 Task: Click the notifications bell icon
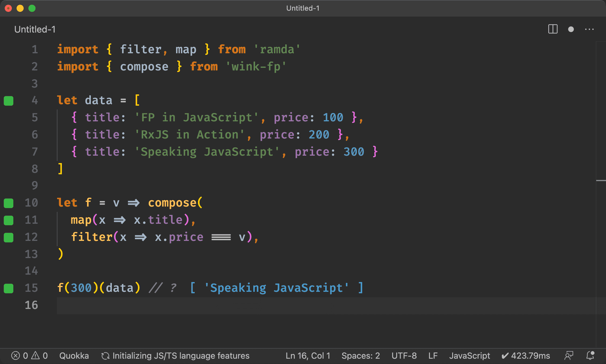point(590,356)
